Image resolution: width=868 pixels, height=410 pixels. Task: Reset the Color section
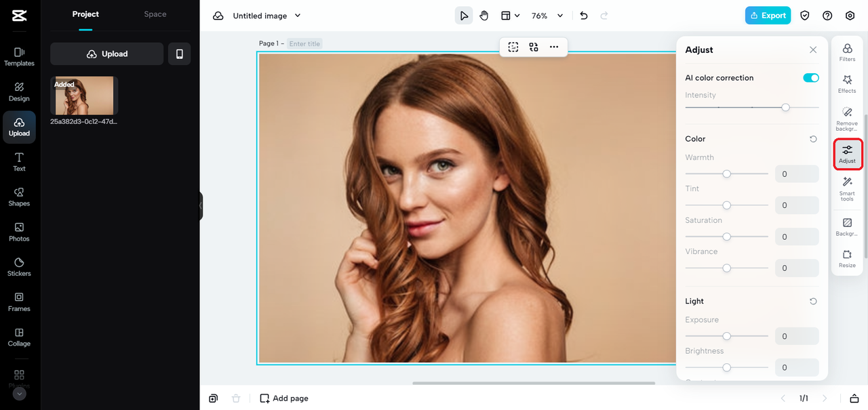[813, 139]
